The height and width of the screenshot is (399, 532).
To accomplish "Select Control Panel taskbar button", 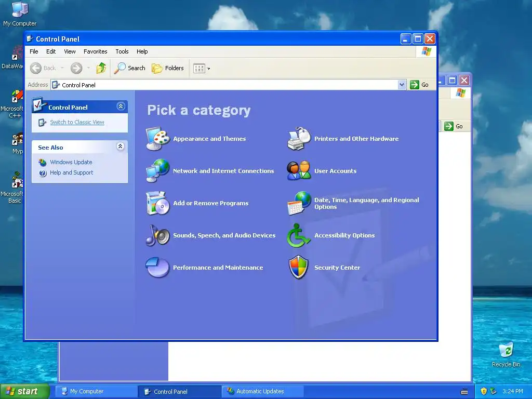I will pos(179,391).
